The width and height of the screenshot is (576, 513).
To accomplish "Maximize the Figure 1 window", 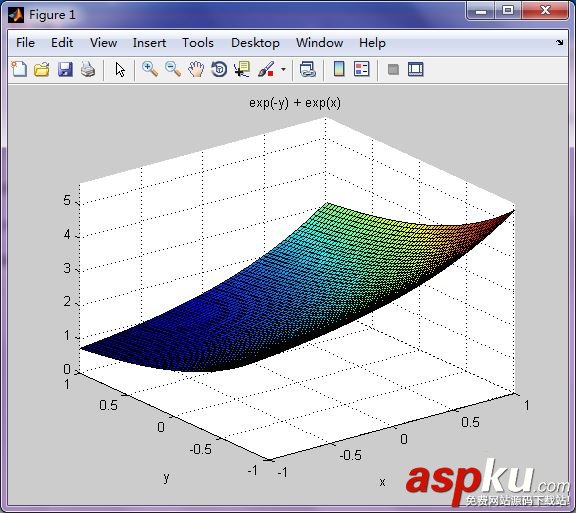I will 508,10.
